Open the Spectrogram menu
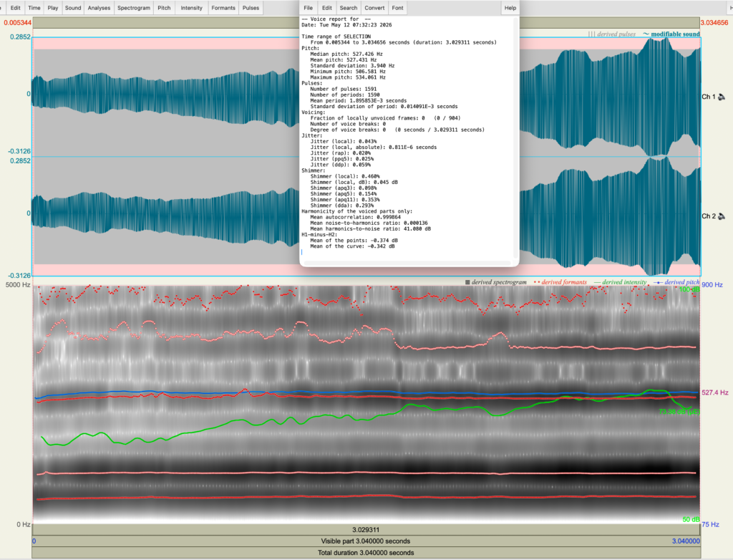Image resolution: width=733 pixels, height=560 pixels. click(x=134, y=7)
